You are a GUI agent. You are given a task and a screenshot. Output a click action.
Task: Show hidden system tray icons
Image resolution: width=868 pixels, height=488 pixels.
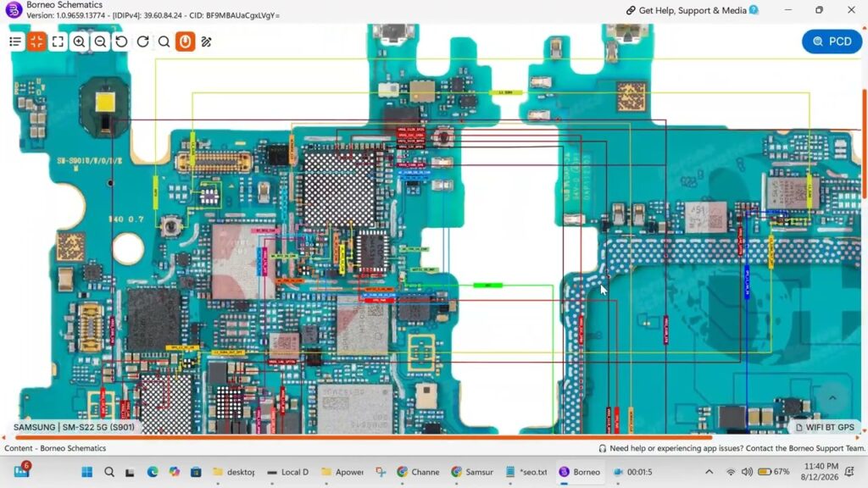coord(709,472)
